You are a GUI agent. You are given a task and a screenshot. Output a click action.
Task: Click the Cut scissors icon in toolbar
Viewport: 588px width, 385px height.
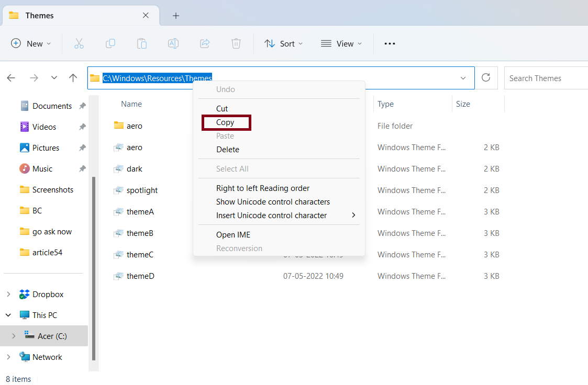coord(79,44)
